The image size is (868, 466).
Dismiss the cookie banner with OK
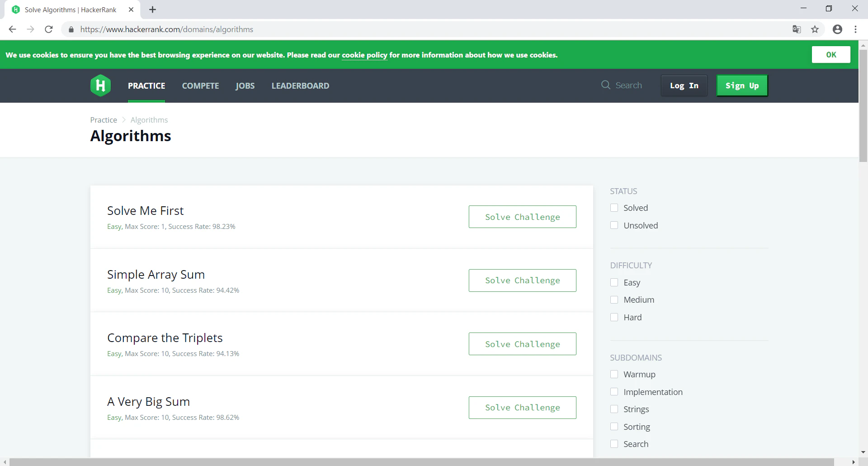click(831, 54)
